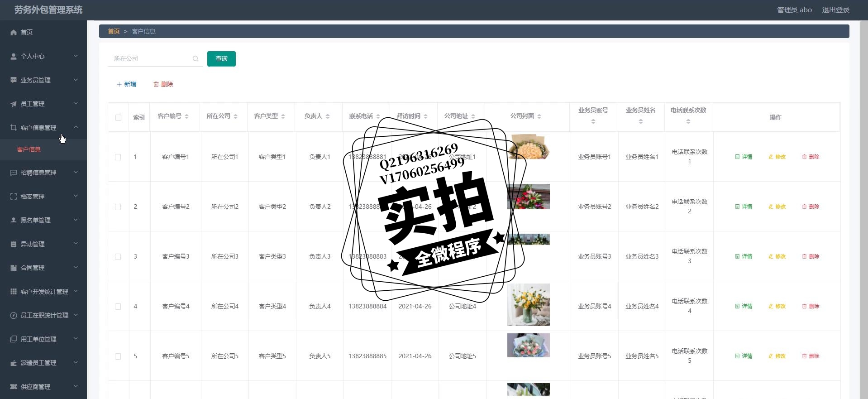Screen dimensions: 868x399
Task: Sort by 客户类型 column arrows
Action: pyautogui.click(x=283, y=116)
